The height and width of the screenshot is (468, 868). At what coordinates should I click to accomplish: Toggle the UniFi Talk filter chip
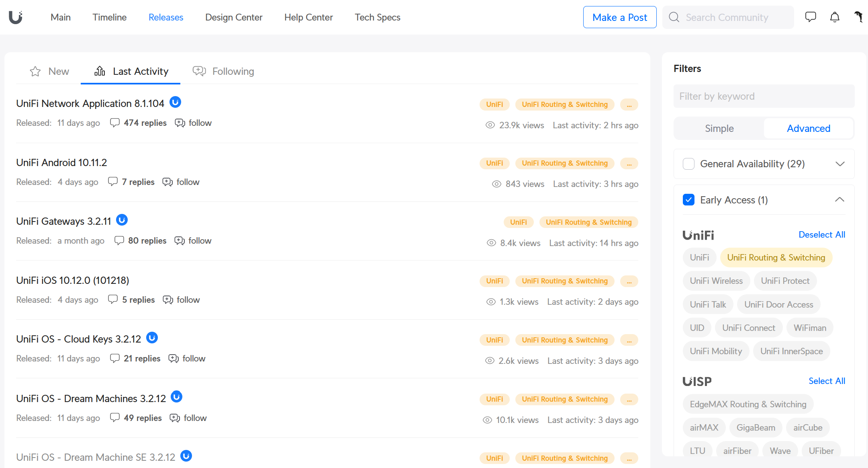coord(708,304)
